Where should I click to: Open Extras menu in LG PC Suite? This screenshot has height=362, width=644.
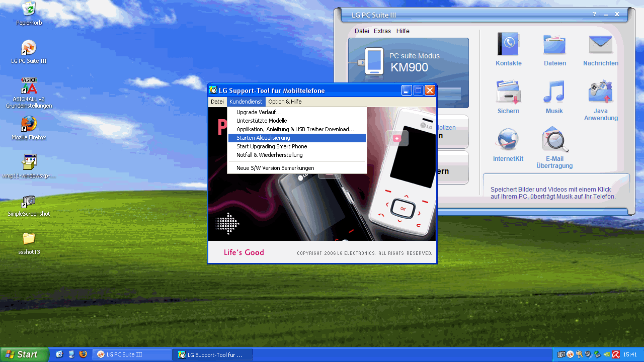pyautogui.click(x=382, y=31)
